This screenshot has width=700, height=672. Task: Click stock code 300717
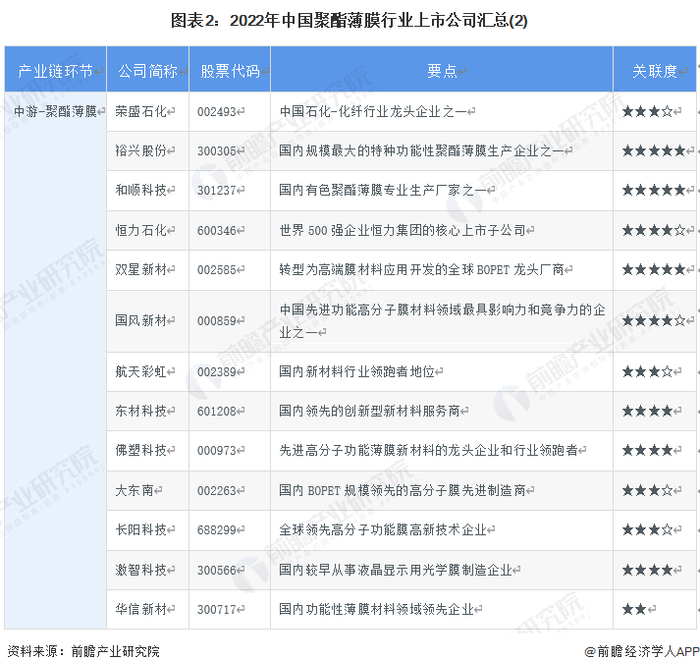(x=217, y=609)
